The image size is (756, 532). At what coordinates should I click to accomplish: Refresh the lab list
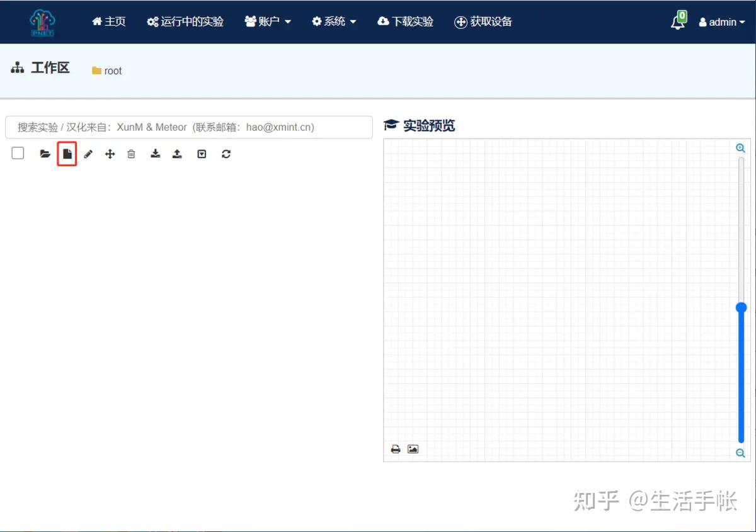tap(226, 154)
